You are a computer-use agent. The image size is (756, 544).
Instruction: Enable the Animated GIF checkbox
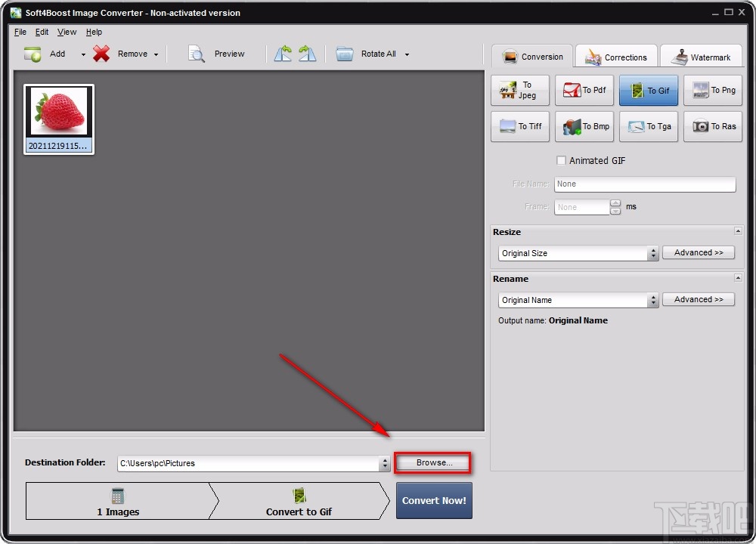coord(561,160)
